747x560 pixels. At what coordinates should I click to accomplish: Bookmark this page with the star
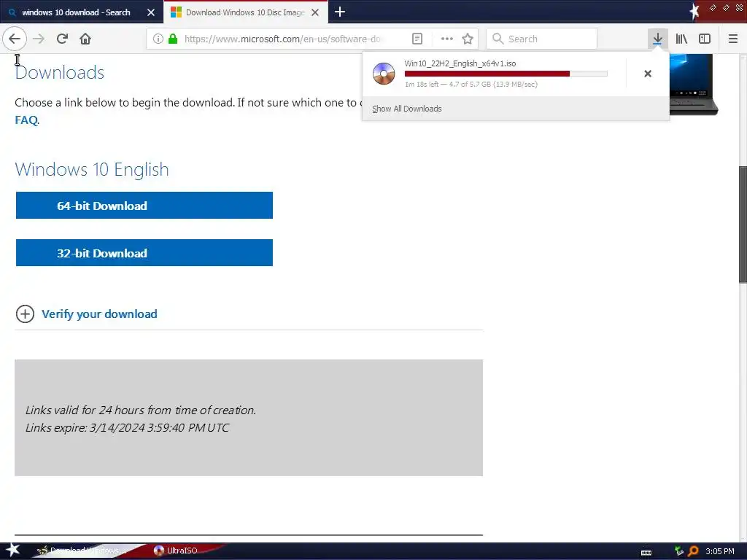468,39
